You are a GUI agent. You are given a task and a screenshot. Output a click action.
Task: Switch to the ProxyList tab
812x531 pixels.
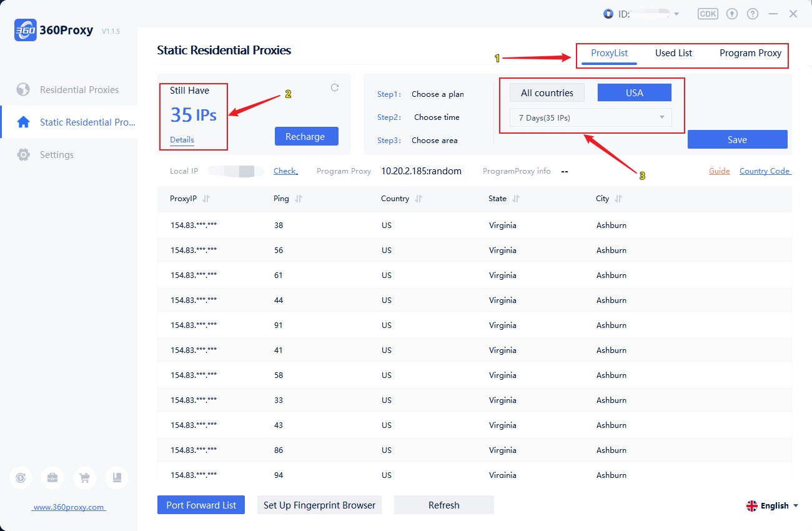click(610, 53)
